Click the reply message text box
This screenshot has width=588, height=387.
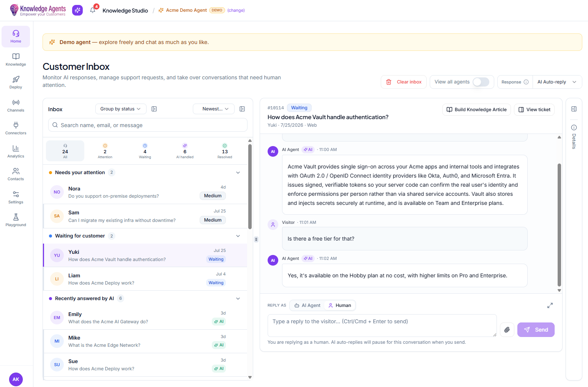(382, 326)
